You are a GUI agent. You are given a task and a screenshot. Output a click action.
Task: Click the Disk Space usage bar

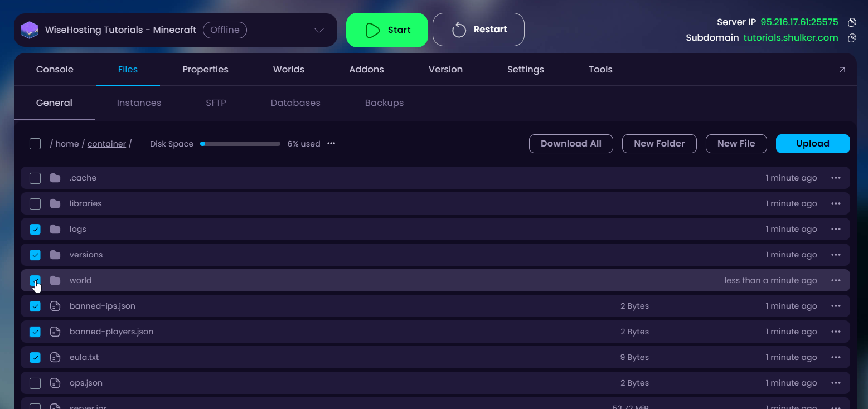tap(240, 144)
